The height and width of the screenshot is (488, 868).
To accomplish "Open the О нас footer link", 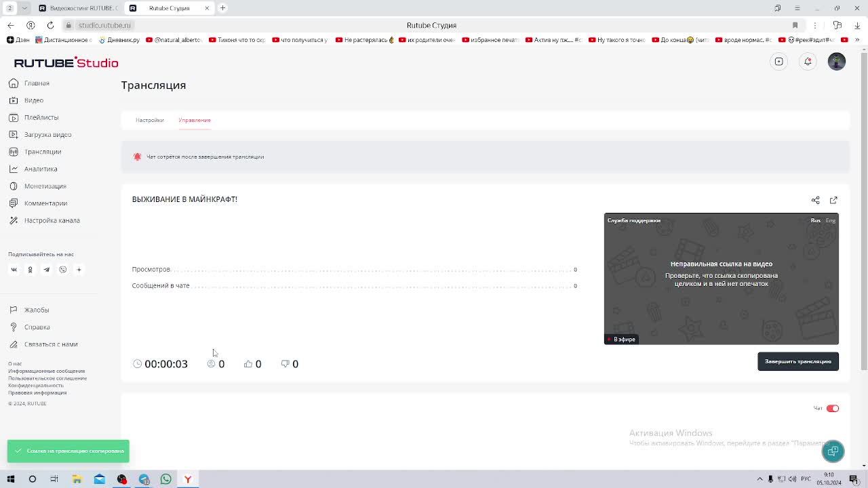I will point(15,364).
